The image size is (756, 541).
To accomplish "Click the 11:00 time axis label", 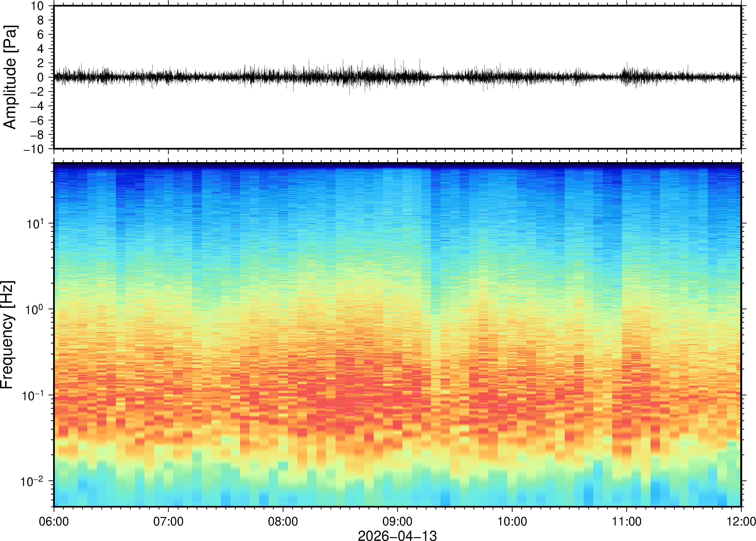I will tap(626, 521).
